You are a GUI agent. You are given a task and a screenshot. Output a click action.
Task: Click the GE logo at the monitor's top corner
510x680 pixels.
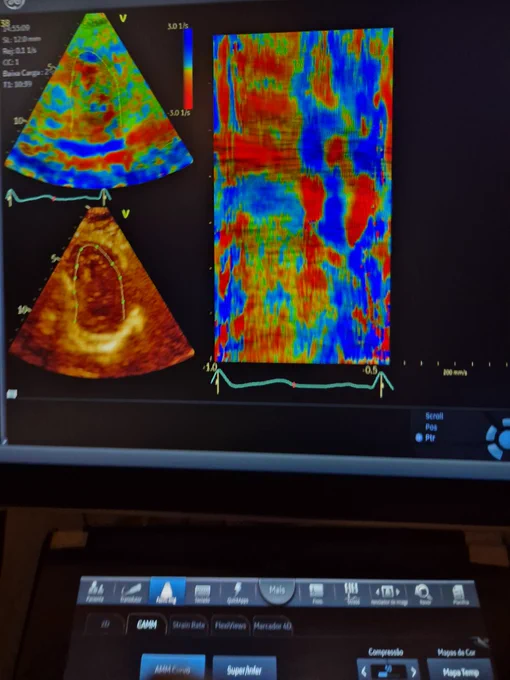click(x=13, y=3)
